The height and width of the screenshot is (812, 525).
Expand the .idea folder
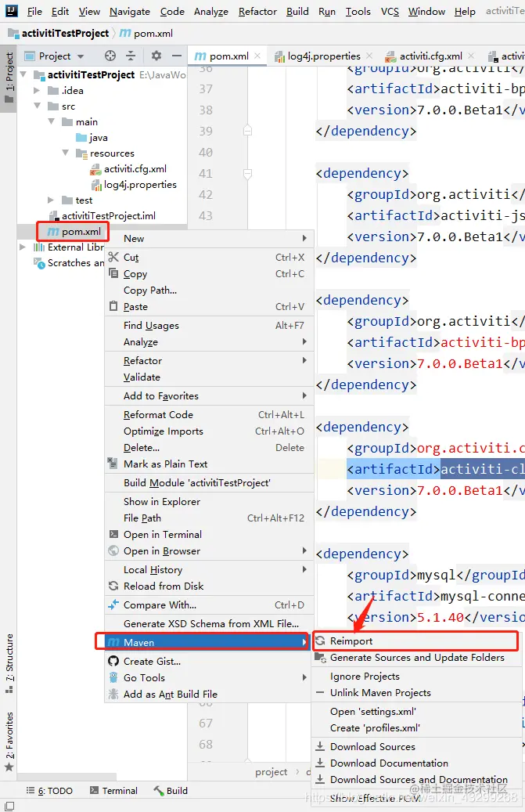(36, 90)
